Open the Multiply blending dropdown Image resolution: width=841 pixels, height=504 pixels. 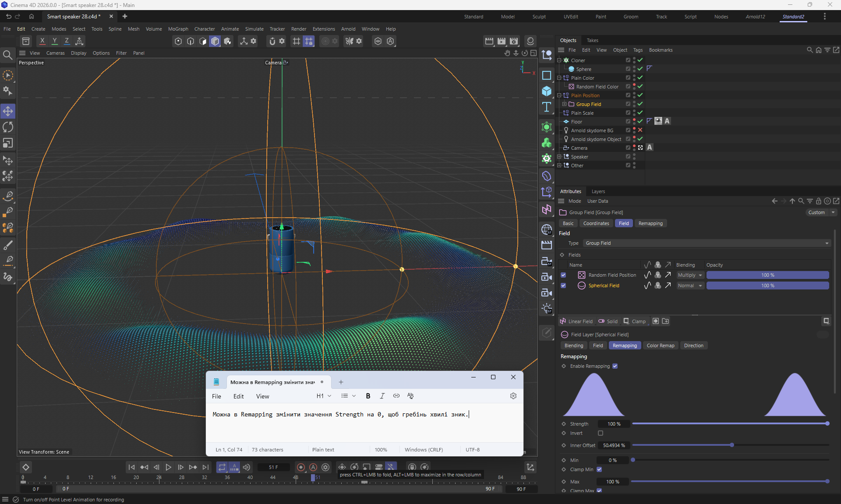click(x=690, y=275)
